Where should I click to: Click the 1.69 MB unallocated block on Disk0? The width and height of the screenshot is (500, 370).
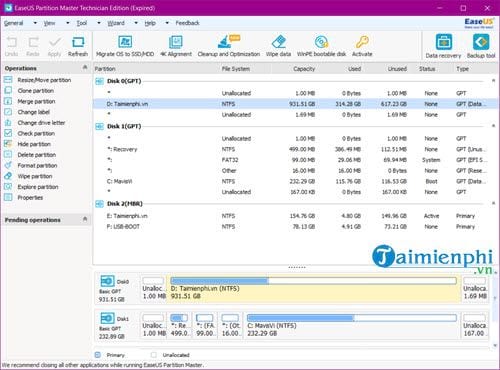(475, 288)
